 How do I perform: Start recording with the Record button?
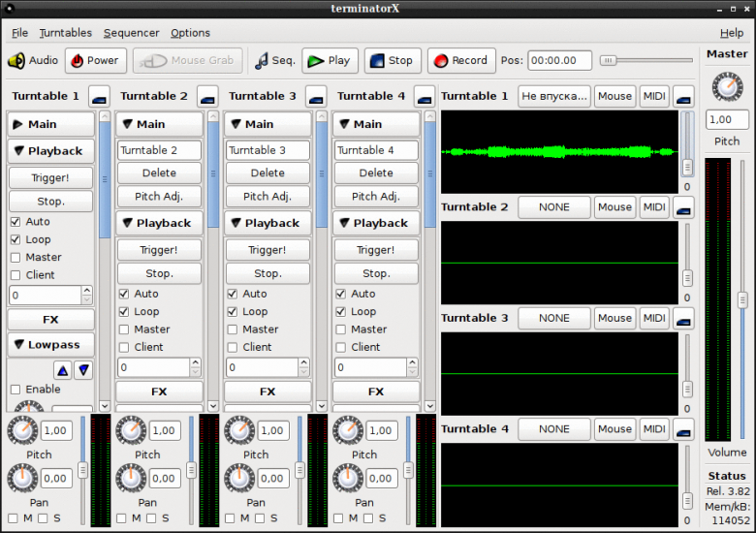pos(461,61)
